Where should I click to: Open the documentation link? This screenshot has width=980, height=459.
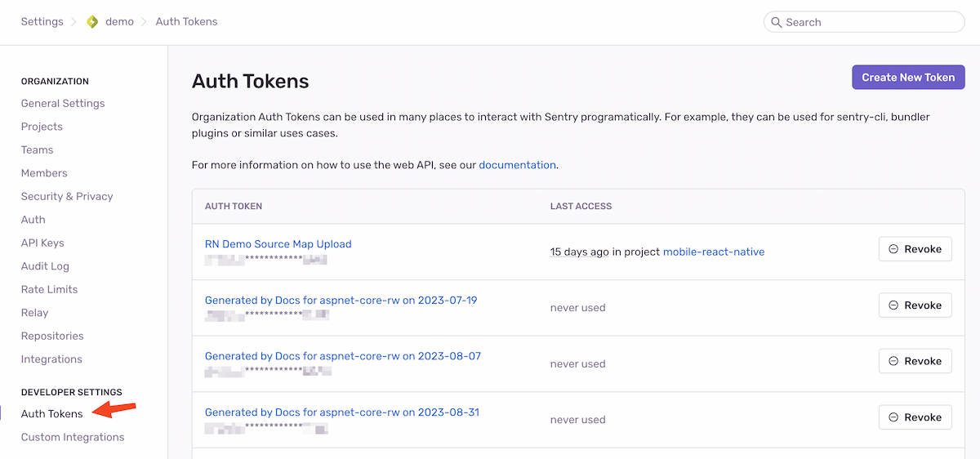[517, 165]
